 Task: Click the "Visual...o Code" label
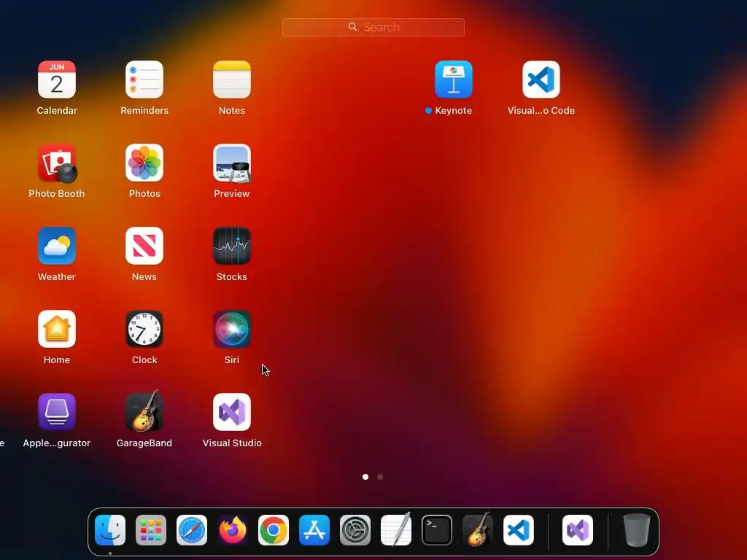click(x=541, y=111)
